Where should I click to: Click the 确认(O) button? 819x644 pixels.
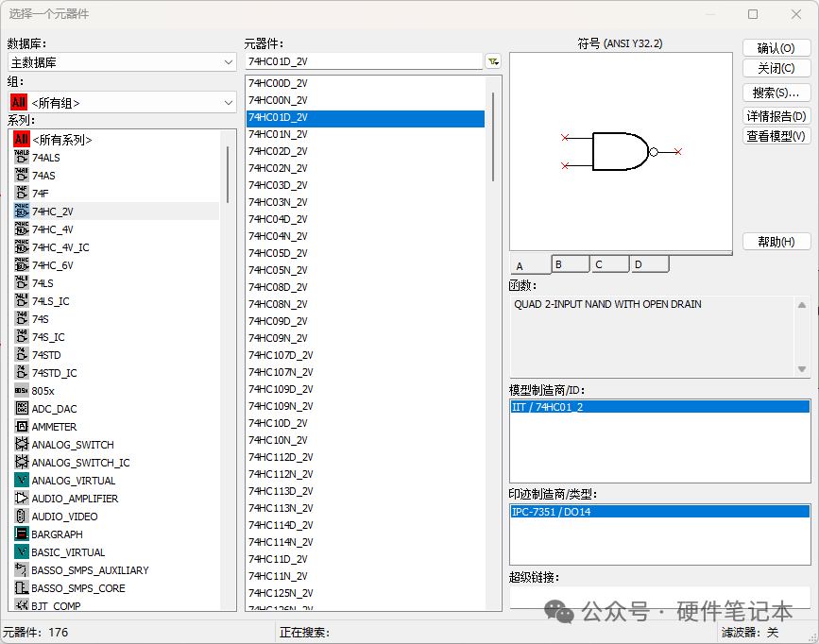[x=776, y=48]
